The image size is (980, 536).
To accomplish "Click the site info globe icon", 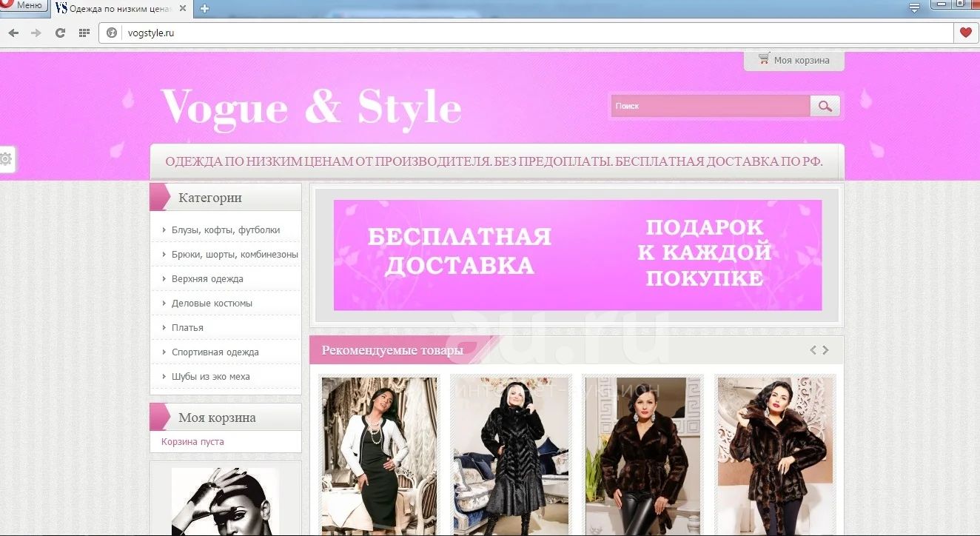I will (112, 33).
